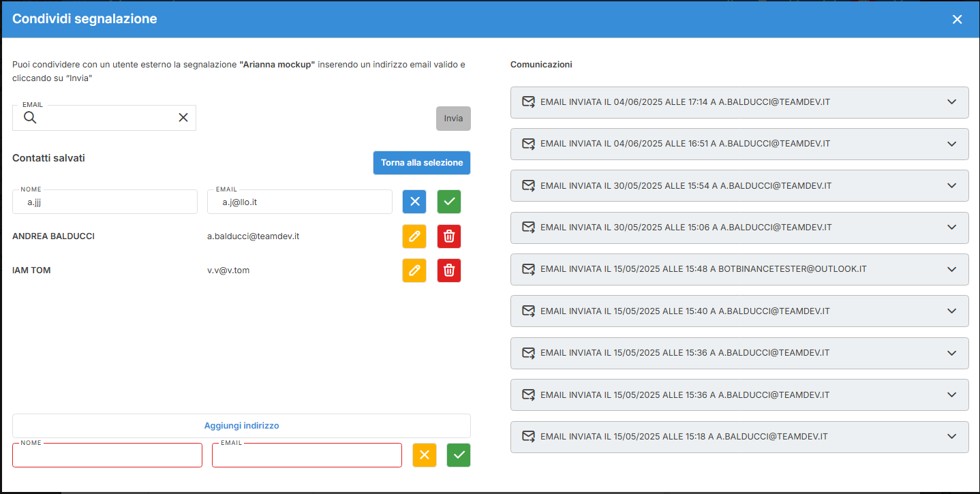Click the empty Nome field at bottom

tap(107, 456)
